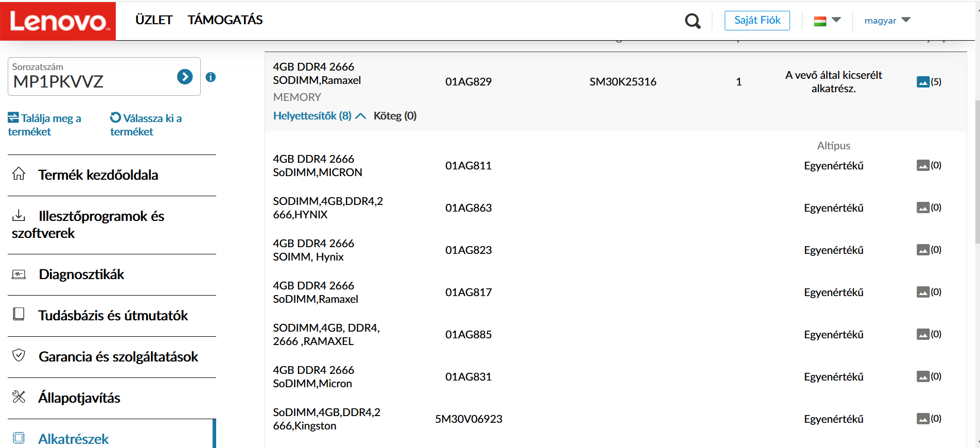Open the search magnifier icon
The width and height of the screenshot is (980, 448).
click(693, 21)
